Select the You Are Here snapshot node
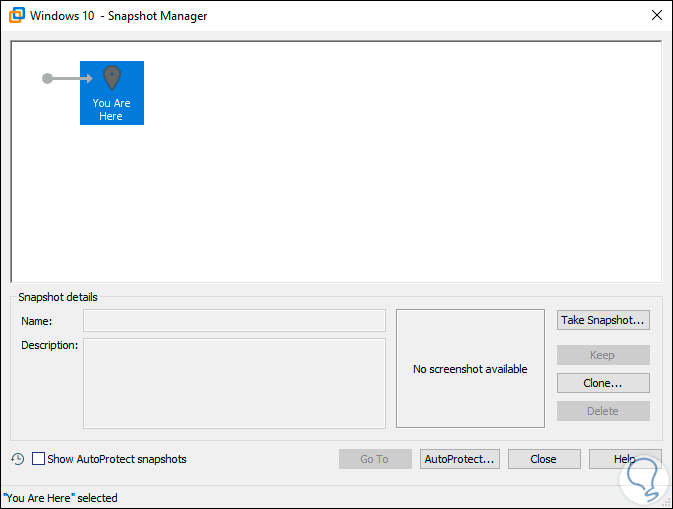Viewport: 673px width, 509px height. pyautogui.click(x=112, y=93)
